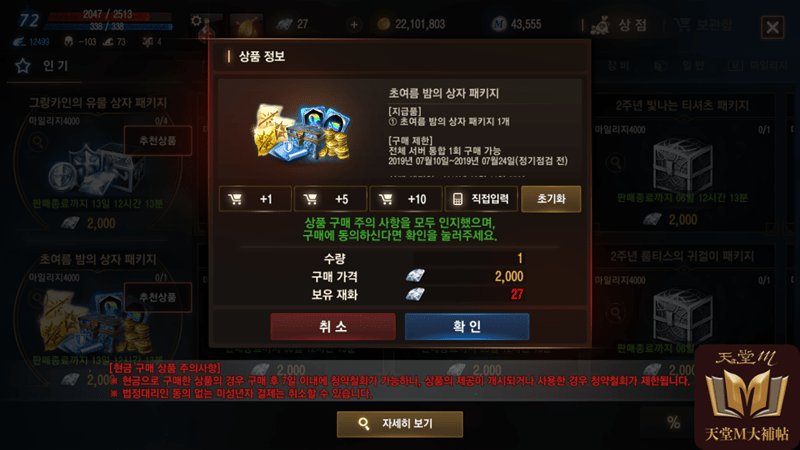Click the plus icon to add diamonds

coord(354,24)
